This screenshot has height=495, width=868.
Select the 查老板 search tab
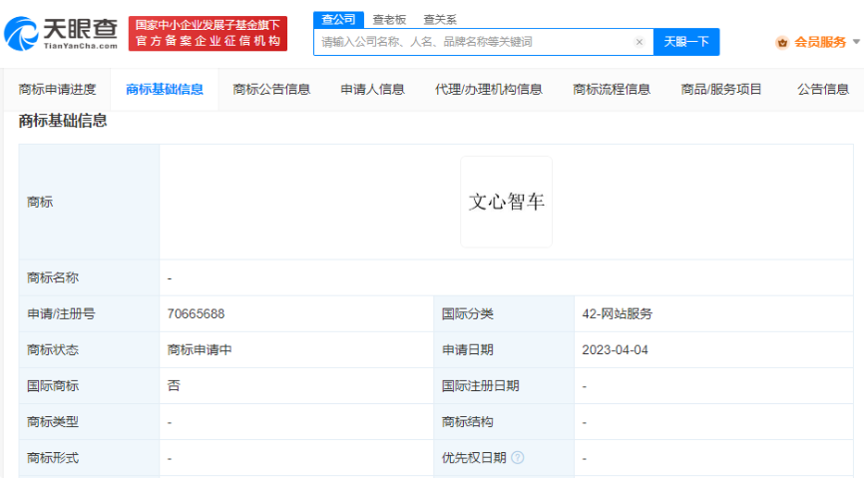pos(389,20)
